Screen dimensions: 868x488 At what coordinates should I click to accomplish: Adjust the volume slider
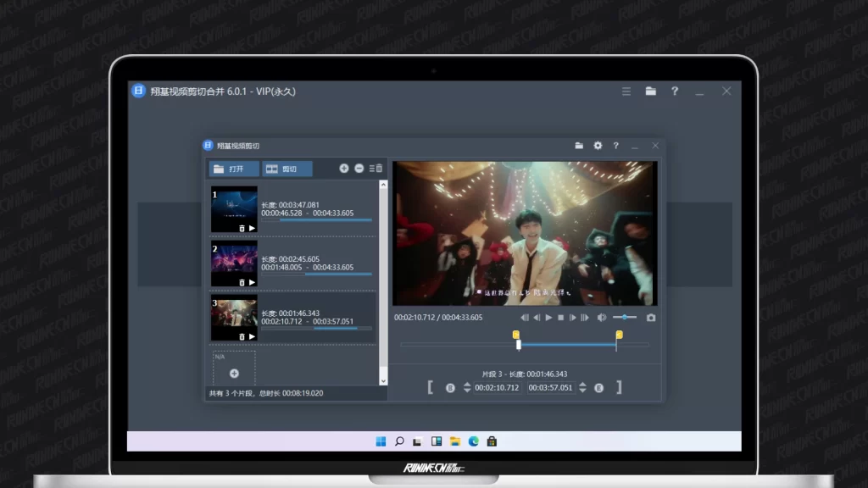(x=625, y=318)
